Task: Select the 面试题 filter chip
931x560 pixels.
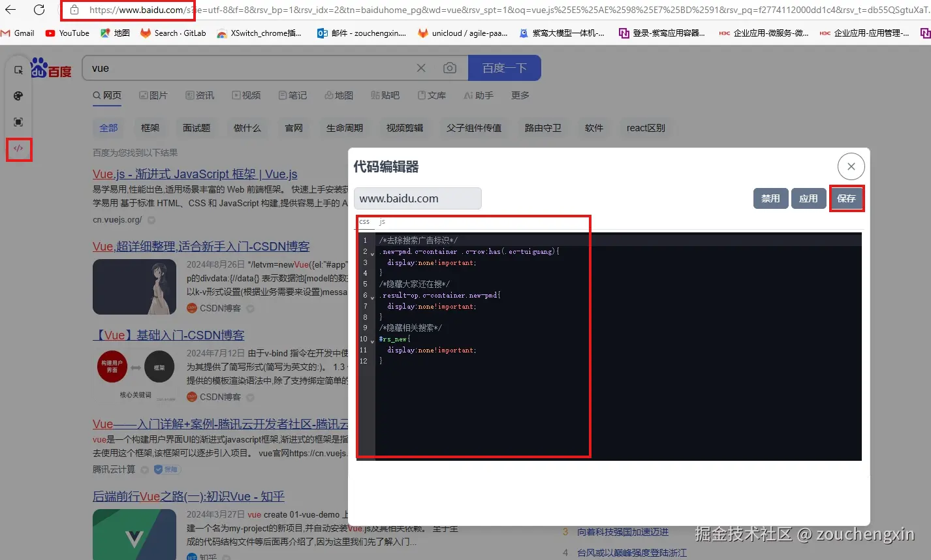Action: (197, 128)
